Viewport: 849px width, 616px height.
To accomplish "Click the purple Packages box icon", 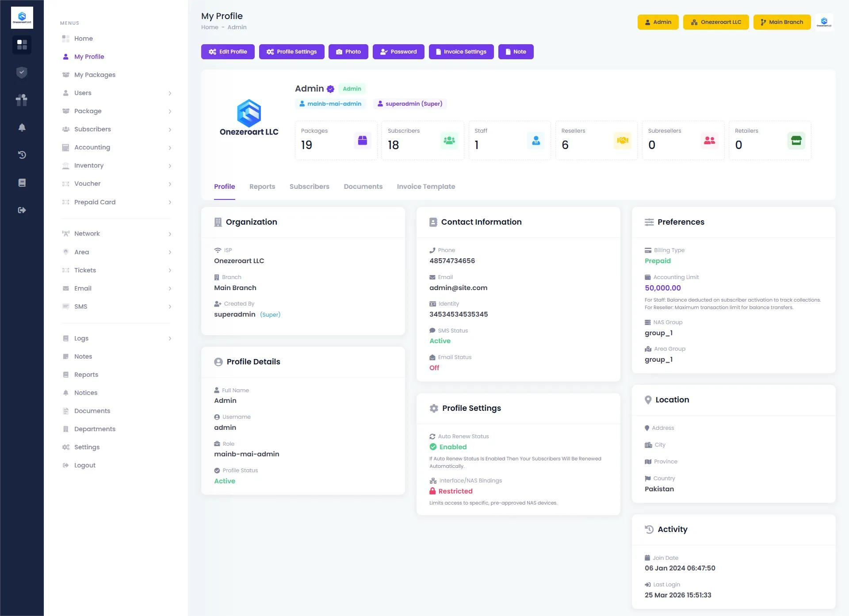I will coord(362,141).
